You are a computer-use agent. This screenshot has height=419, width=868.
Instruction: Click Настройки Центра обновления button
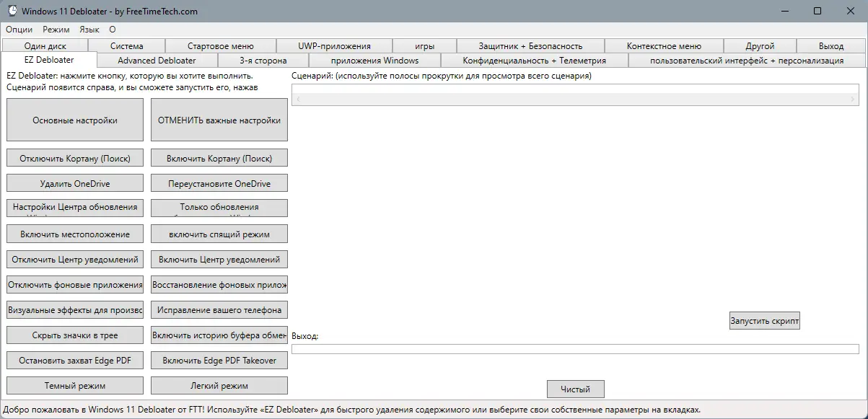(75, 208)
